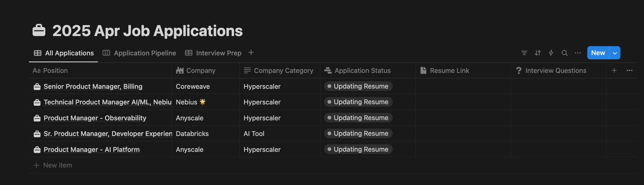
Task: Open the lightning bolt automations icon
Action: [551, 53]
